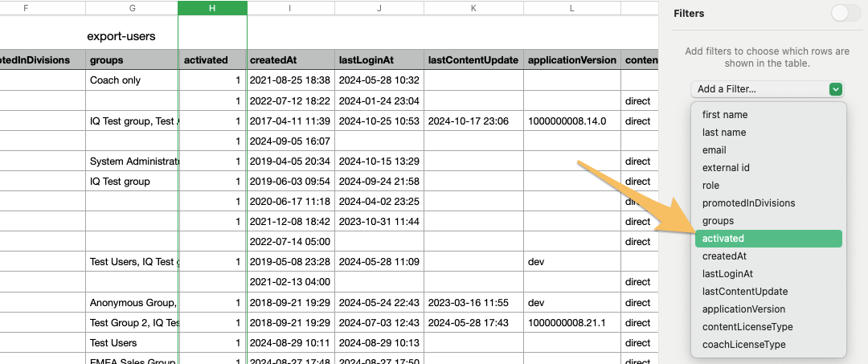Select the 'export-users' table title cell
This screenshot has height=364, width=868.
(121, 36)
